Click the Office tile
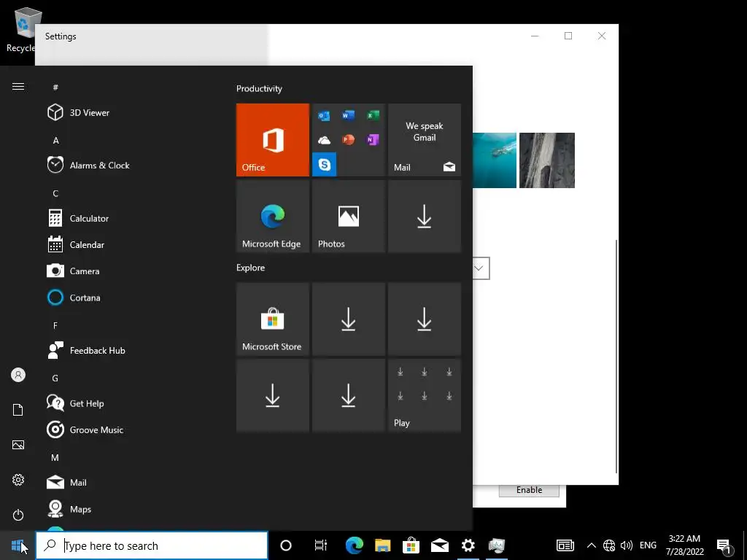747x560 pixels. click(x=273, y=140)
